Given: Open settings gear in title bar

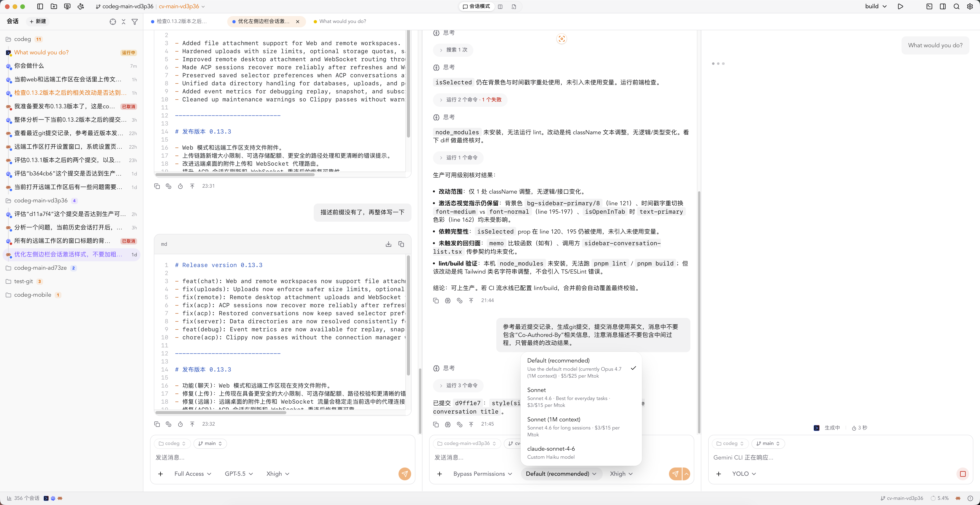Looking at the screenshot, I should click(x=970, y=7).
